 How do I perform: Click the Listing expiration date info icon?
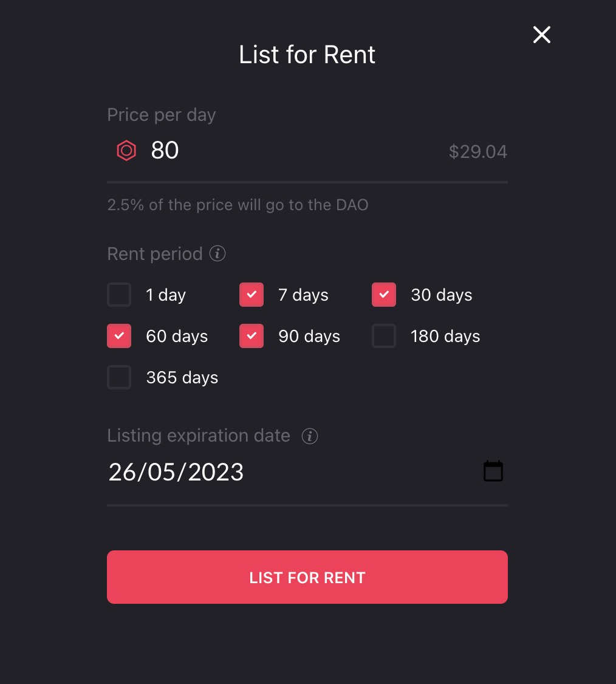coord(310,436)
